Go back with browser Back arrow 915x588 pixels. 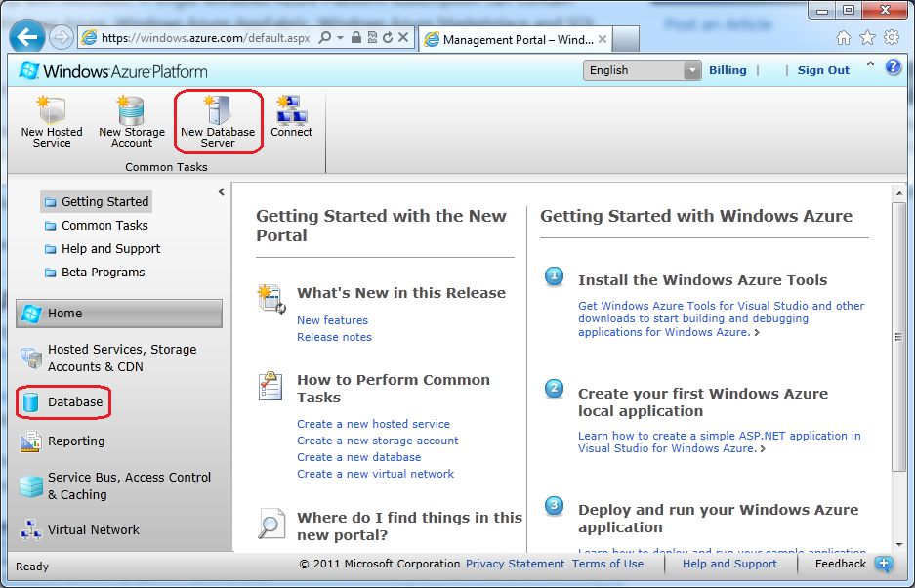click(26, 38)
